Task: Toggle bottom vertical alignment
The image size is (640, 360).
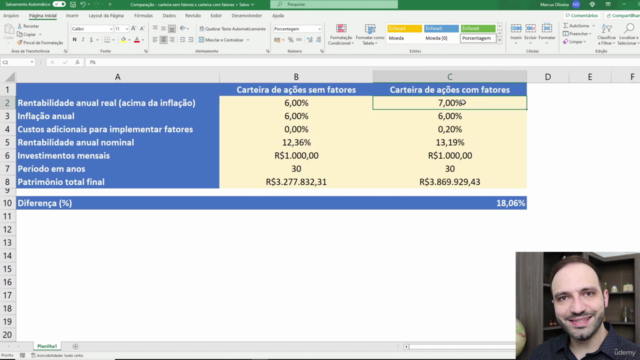Action: pos(172,29)
